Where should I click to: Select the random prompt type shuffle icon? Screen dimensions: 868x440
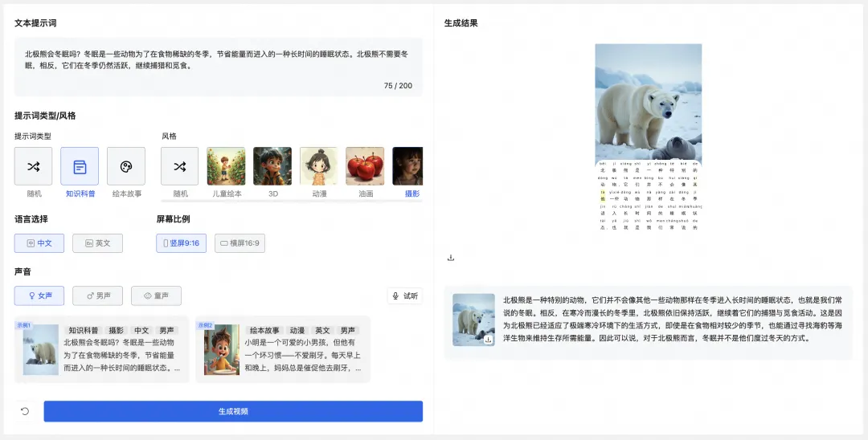(33, 166)
